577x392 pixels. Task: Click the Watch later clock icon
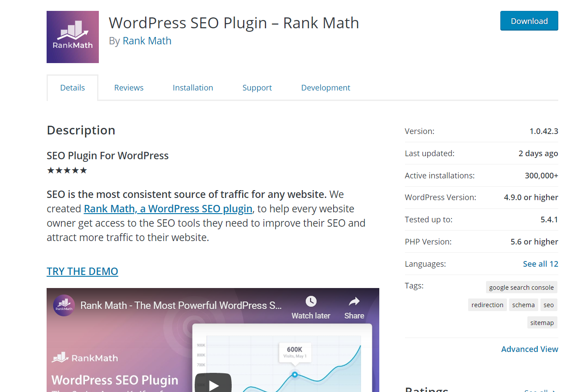pyautogui.click(x=311, y=301)
